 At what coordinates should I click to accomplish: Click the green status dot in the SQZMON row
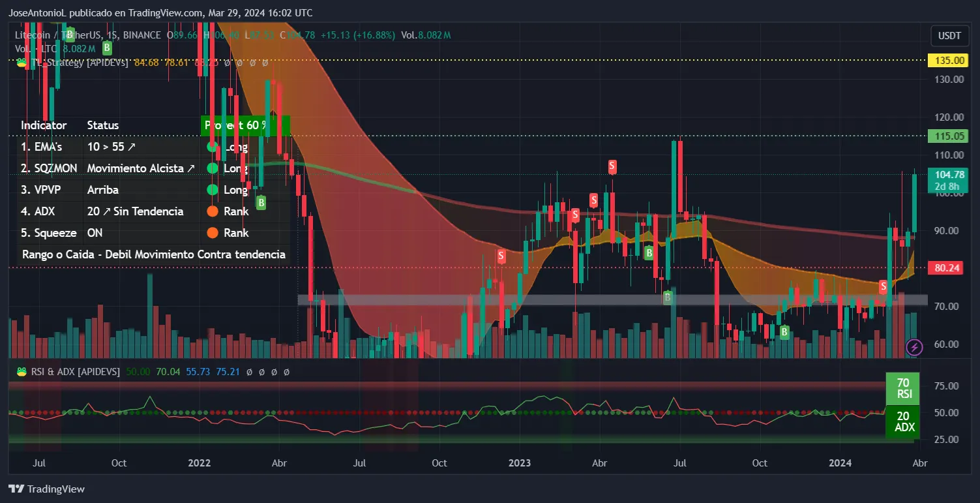coord(212,168)
